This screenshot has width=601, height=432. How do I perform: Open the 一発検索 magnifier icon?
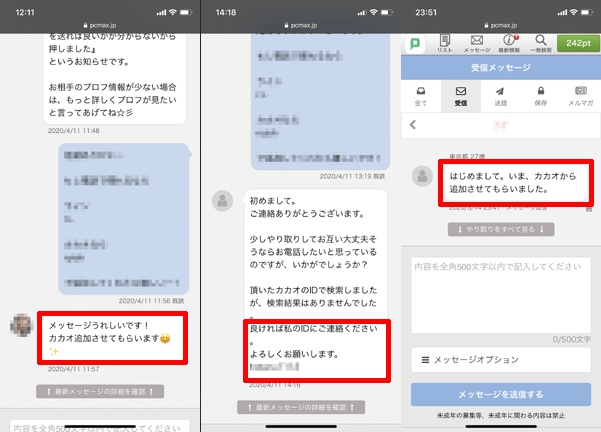click(x=541, y=43)
